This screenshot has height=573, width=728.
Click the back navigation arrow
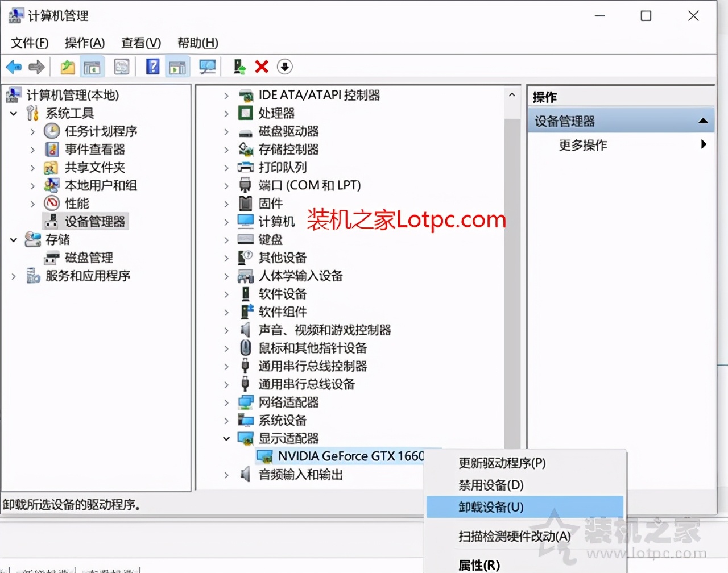(x=13, y=67)
